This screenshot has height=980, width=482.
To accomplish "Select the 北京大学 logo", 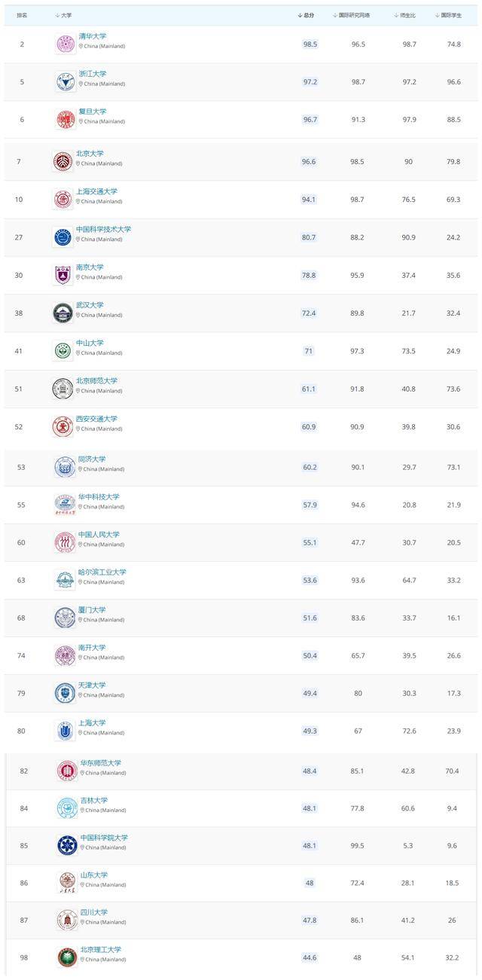I will [x=63, y=161].
